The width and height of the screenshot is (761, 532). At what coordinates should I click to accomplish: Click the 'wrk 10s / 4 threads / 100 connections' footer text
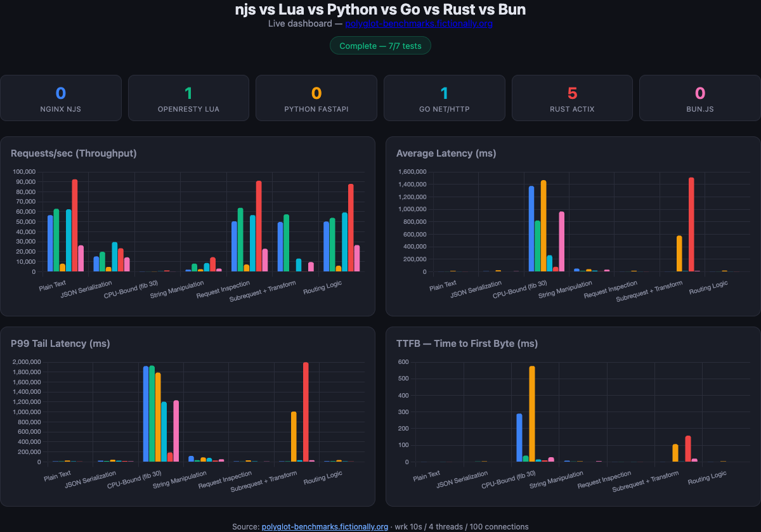(460, 526)
